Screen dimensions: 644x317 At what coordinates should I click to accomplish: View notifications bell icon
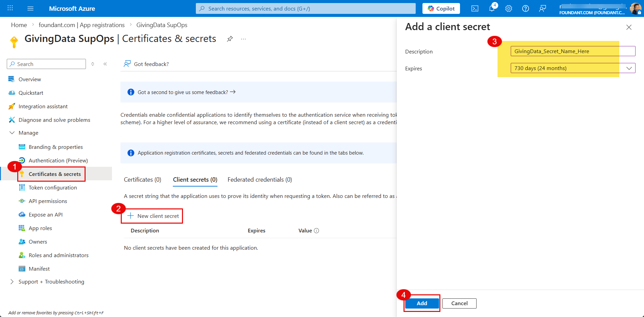[x=492, y=8]
